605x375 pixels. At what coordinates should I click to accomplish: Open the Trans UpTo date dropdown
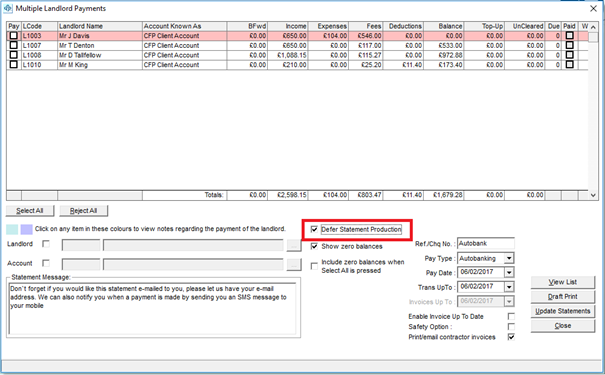509,287
